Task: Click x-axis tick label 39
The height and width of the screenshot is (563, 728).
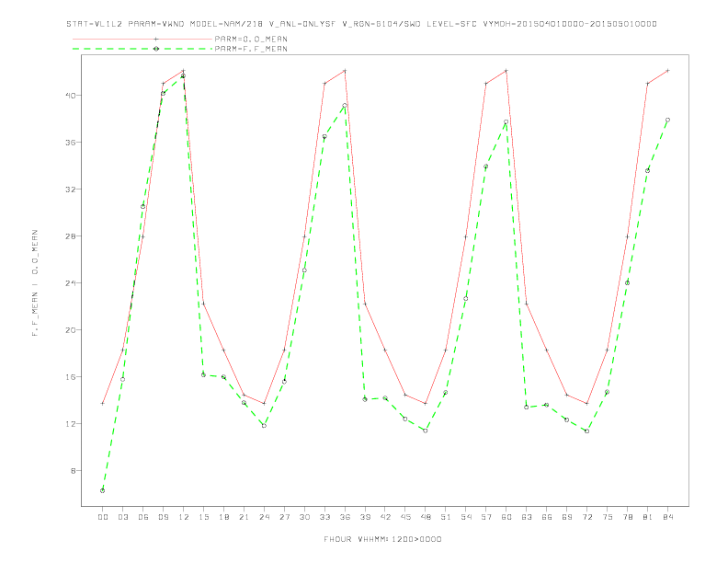Action: (x=365, y=517)
